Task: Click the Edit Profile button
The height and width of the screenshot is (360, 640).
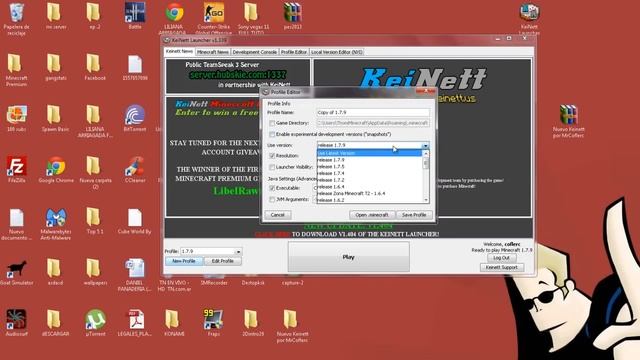Action: [x=222, y=261]
